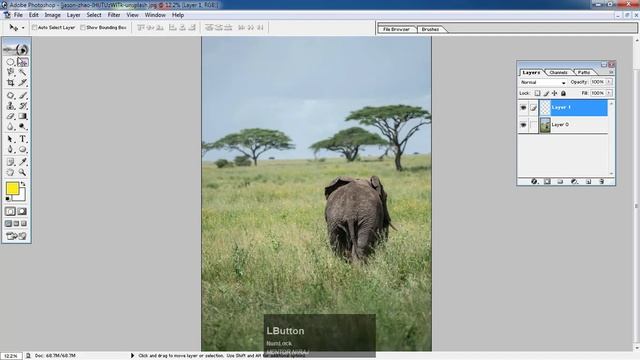Select the Type tool
This screenshot has height=360, width=640.
tap(22, 139)
